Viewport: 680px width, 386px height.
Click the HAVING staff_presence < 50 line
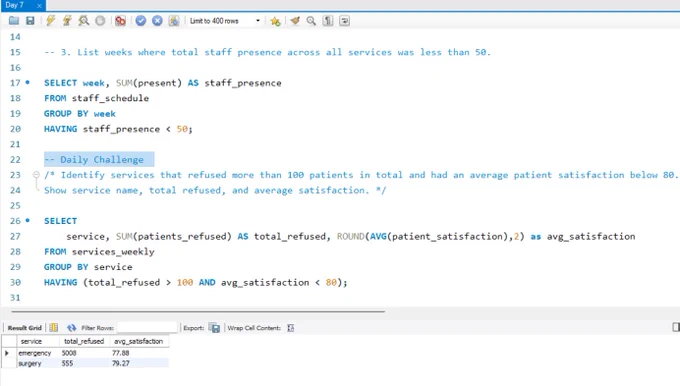tap(118, 129)
